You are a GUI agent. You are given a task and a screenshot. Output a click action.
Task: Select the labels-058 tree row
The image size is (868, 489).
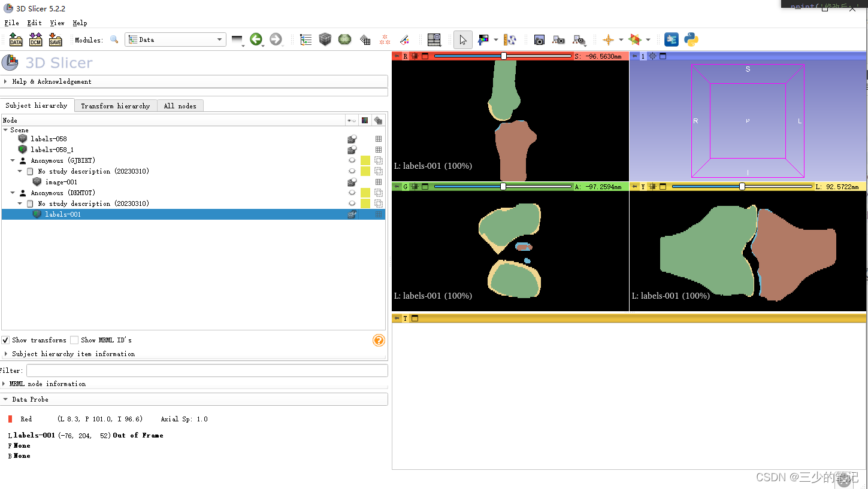193,139
